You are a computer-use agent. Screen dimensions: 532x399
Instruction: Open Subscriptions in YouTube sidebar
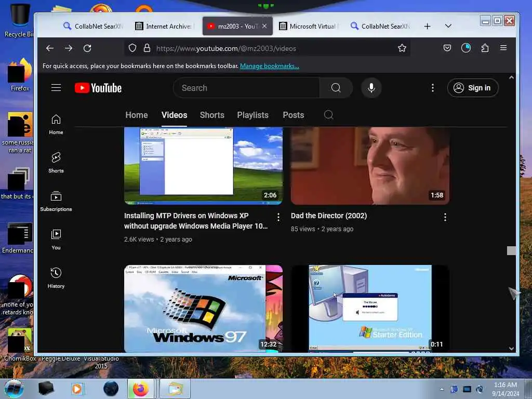coord(56,202)
